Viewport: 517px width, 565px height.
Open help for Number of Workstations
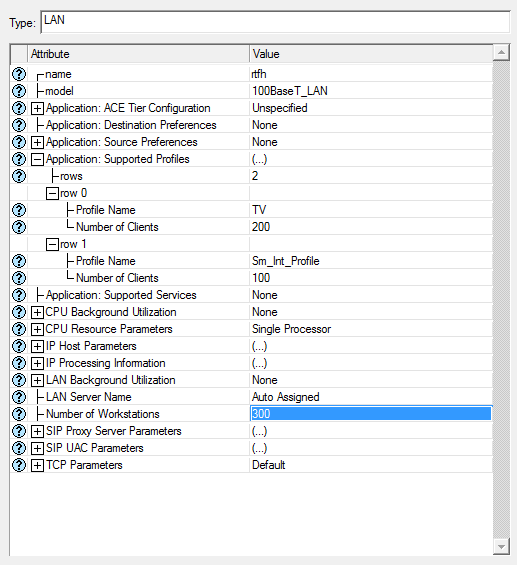coord(19,414)
